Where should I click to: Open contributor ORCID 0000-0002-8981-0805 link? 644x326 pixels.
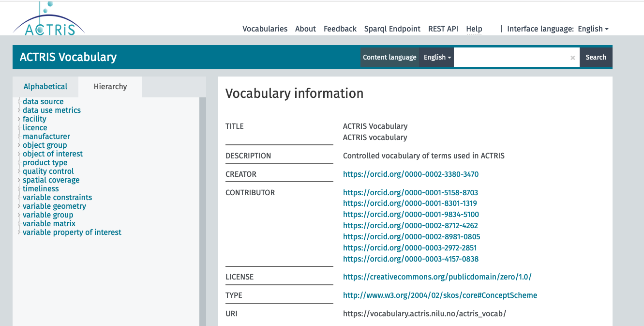click(411, 237)
